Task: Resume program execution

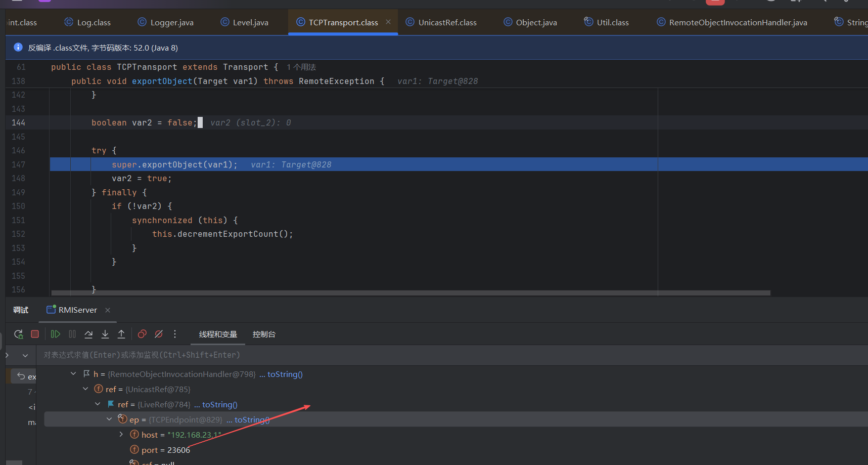Action: pyautogui.click(x=56, y=334)
